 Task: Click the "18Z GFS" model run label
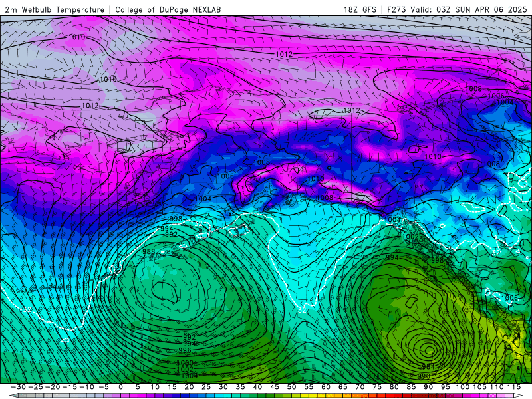click(x=360, y=10)
